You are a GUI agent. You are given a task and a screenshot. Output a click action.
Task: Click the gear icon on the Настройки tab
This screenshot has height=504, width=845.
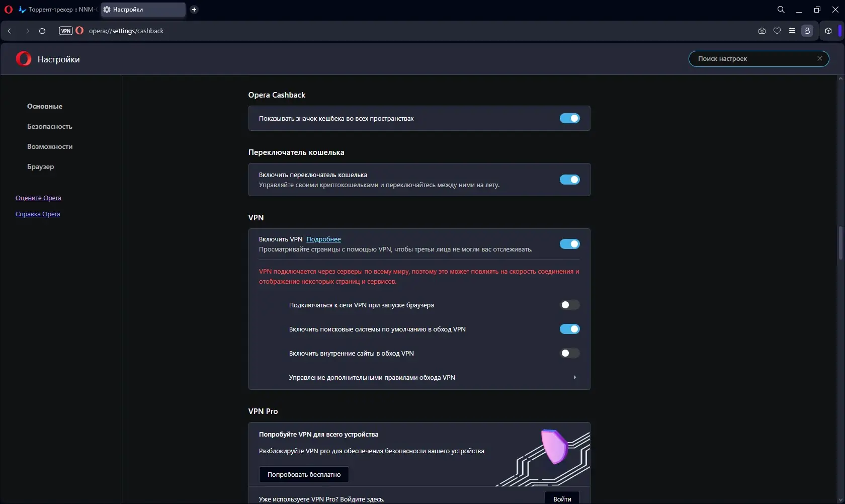point(107,10)
